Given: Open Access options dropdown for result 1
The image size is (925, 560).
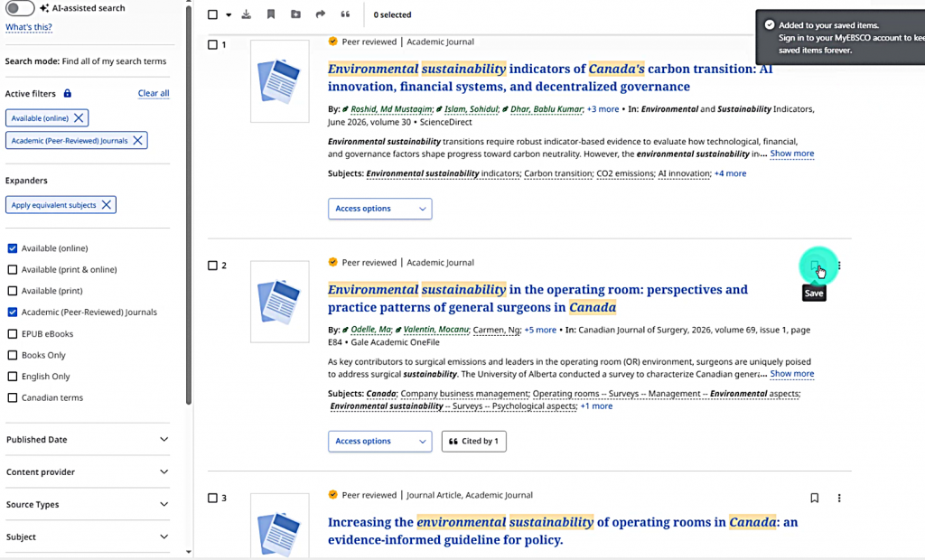Looking at the screenshot, I should tap(380, 209).
